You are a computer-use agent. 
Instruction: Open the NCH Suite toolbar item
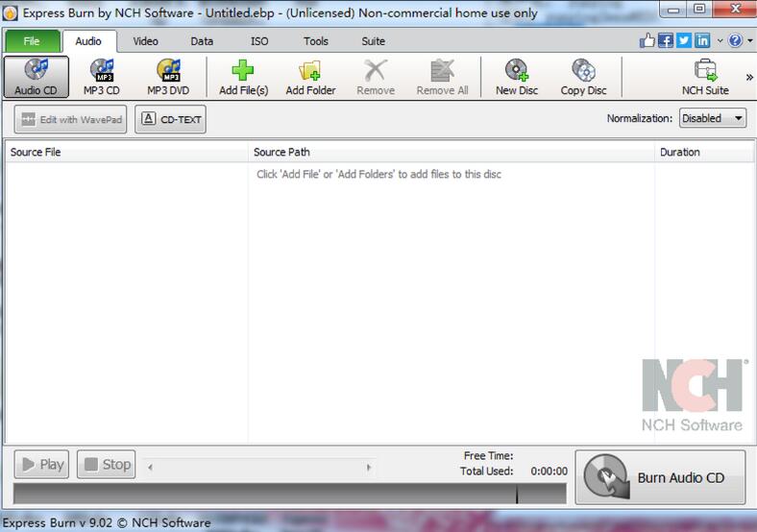pos(705,77)
